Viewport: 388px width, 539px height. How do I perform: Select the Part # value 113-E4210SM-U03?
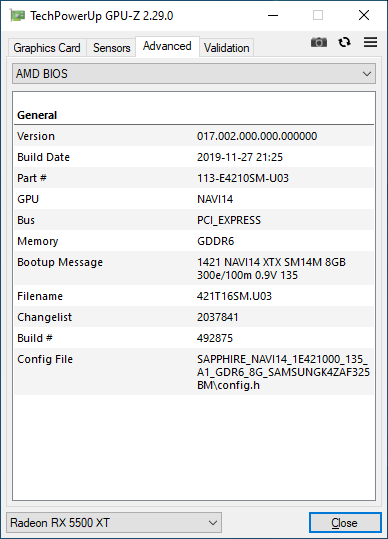243,178
